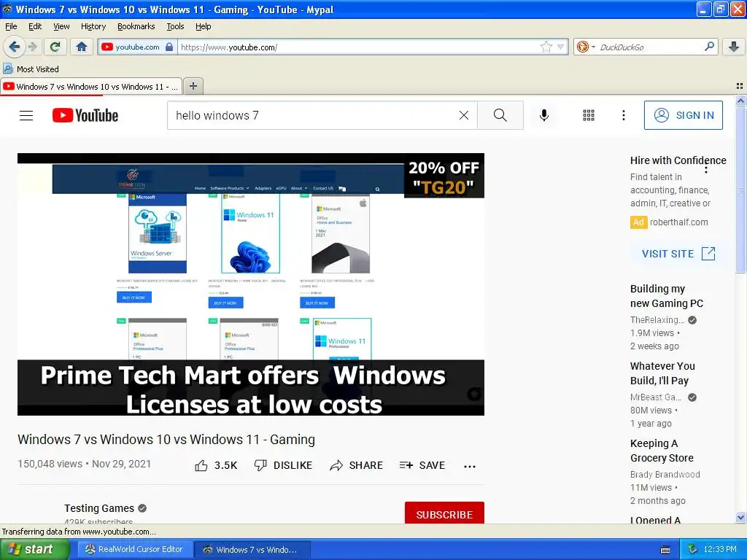Reload the page with the refresh icon
Screen dimensions: 747x560
pos(55,47)
